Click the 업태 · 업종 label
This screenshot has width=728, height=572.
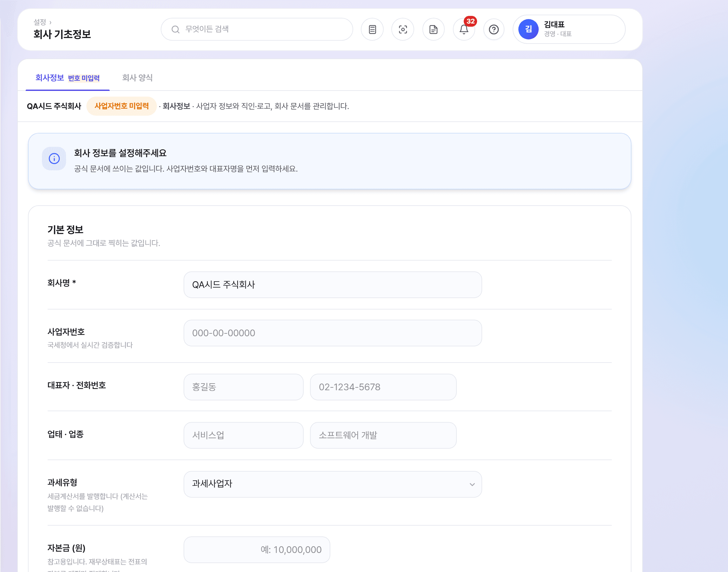65,434
